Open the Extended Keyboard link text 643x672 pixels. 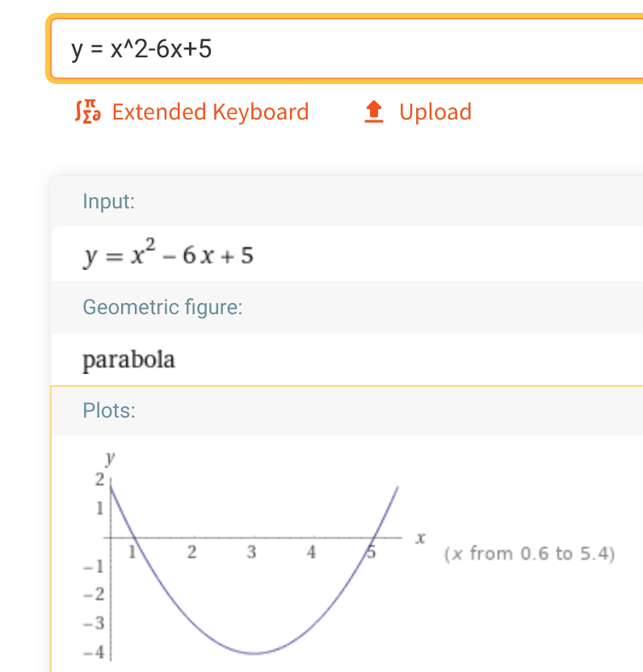point(210,111)
